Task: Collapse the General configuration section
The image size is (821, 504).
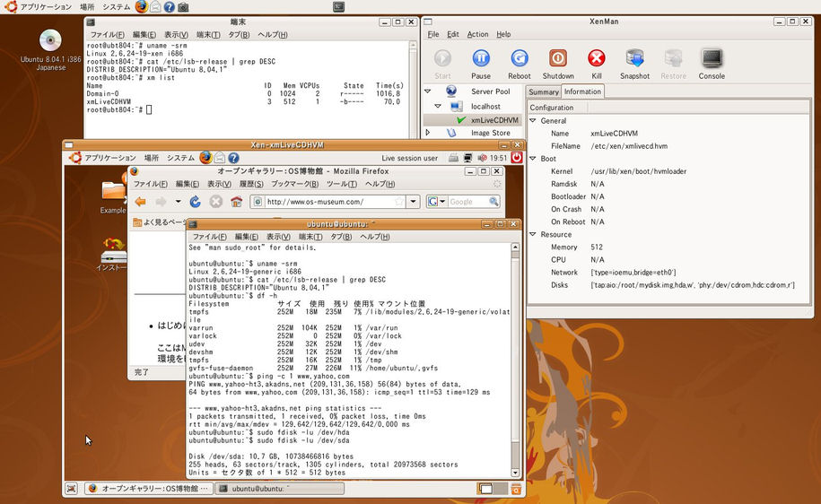Action: [x=533, y=120]
